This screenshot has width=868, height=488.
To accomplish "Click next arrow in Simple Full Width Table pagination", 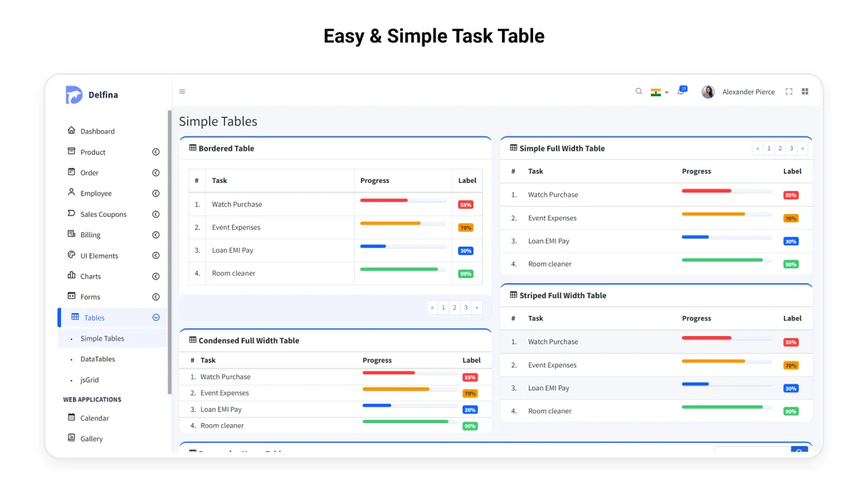I will point(802,148).
